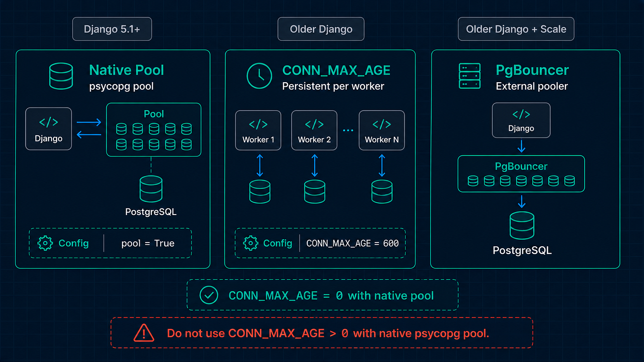Click the External pooler subtitle
The width and height of the screenshot is (644, 362).
coord(532,86)
